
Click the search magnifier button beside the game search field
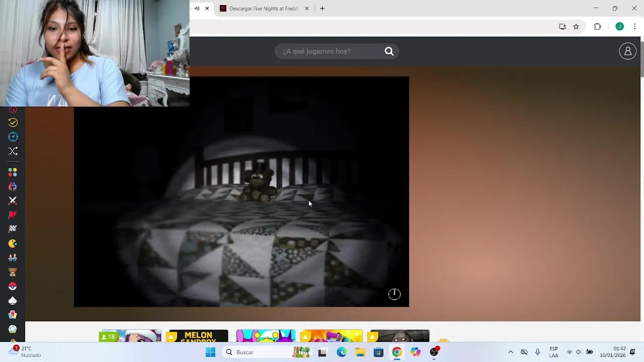point(389,51)
